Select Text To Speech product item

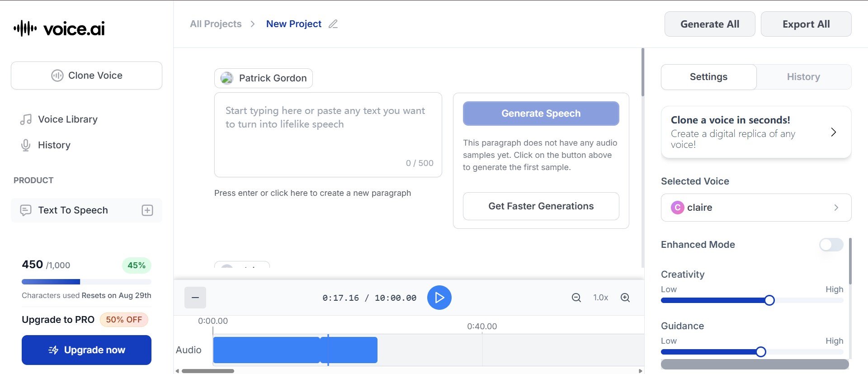point(86,210)
